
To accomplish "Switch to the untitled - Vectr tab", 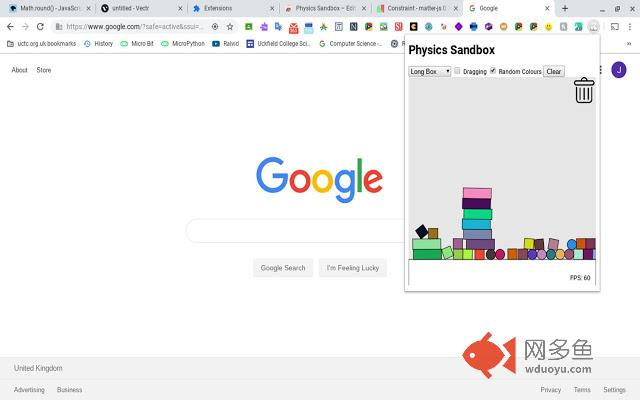I will pyautogui.click(x=141, y=8).
